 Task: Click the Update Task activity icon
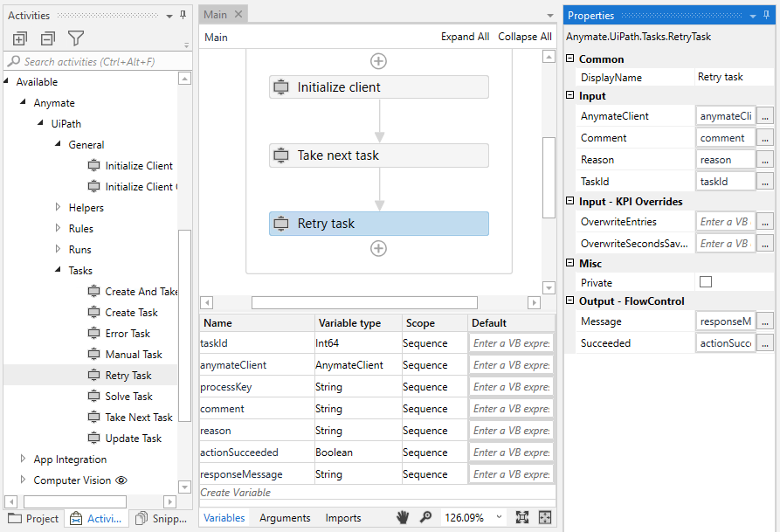94,438
